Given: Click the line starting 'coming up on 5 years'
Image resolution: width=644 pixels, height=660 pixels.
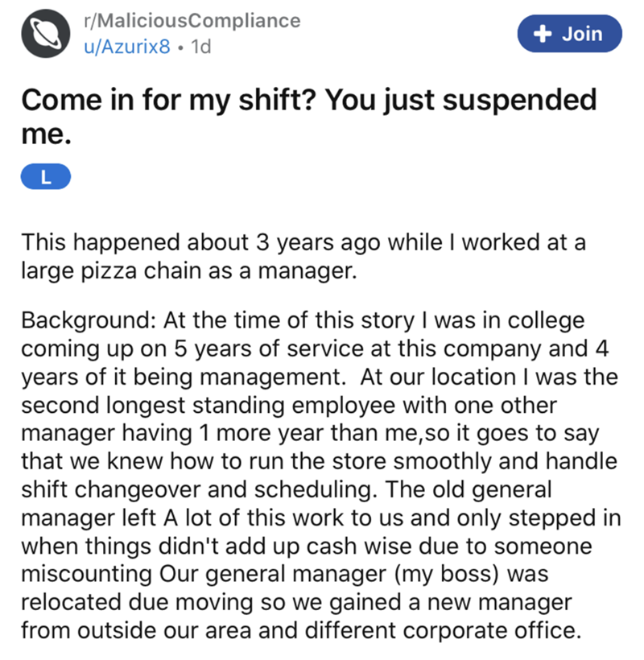Looking at the screenshot, I should tap(315, 349).
